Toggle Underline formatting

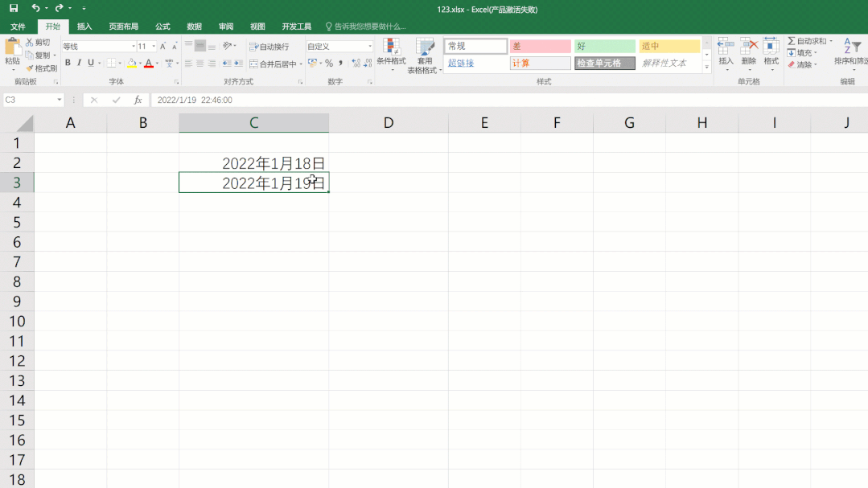point(91,63)
